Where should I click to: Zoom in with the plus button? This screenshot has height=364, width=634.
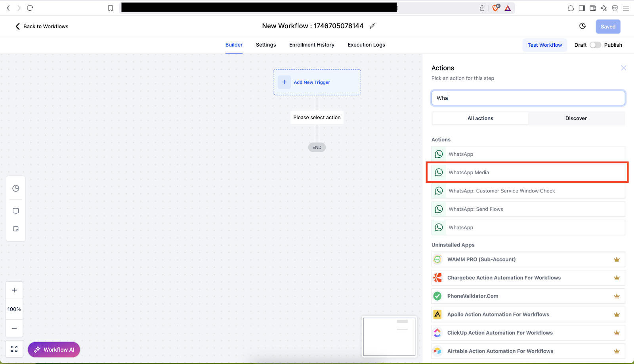tap(14, 290)
